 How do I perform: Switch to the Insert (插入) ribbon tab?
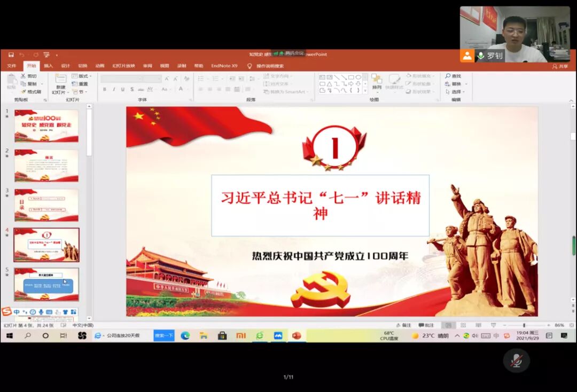point(48,66)
